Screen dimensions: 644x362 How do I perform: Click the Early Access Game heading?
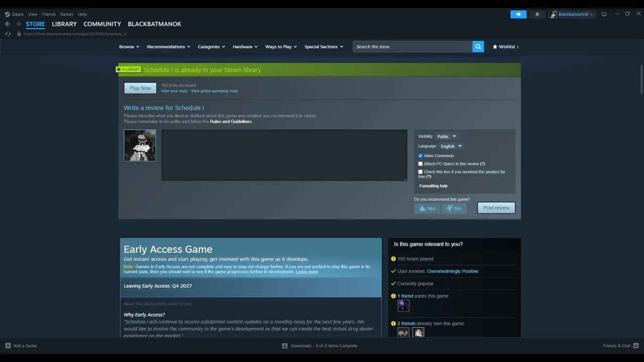tap(168, 249)
